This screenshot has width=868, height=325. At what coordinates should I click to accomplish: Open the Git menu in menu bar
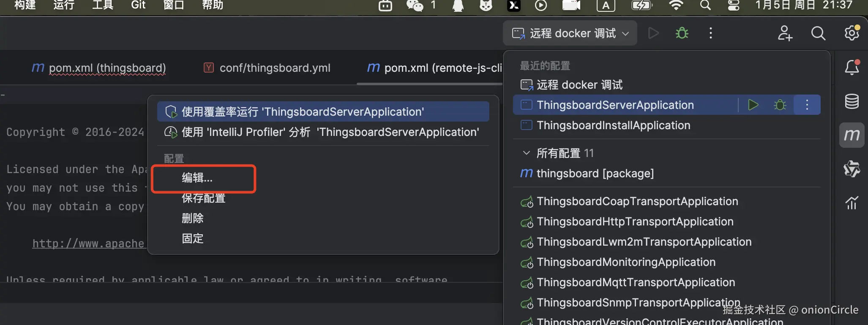coord(138,5)
